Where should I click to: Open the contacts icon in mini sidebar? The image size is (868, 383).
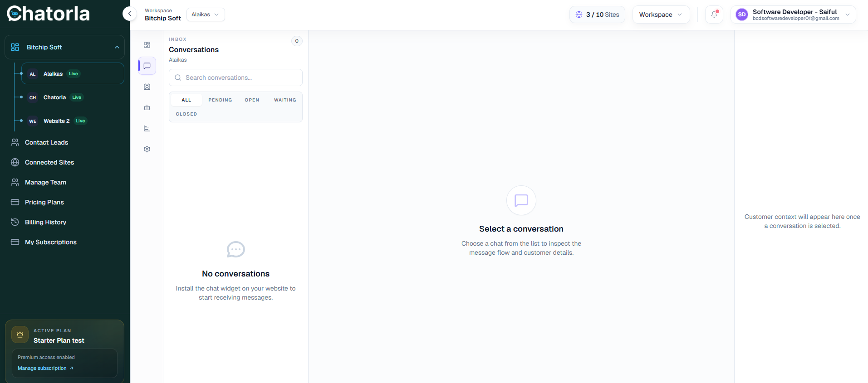(x=147, y=87)
